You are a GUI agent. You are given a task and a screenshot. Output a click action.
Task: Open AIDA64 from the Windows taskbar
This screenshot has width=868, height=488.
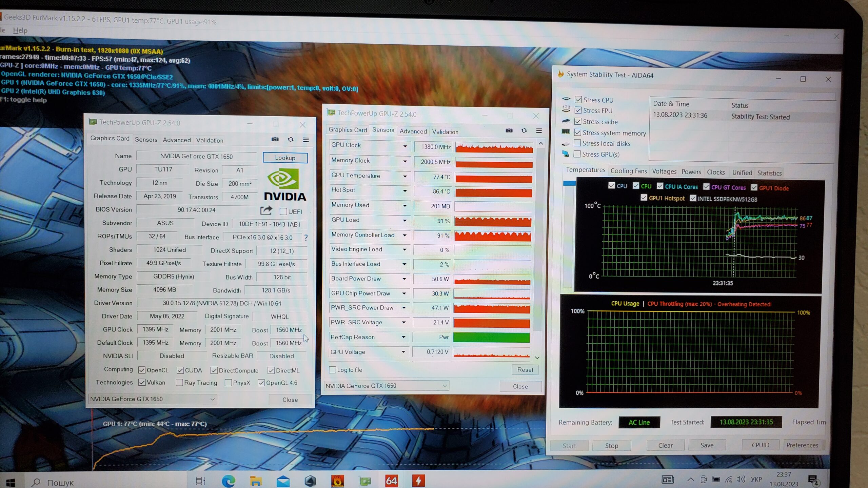(x=391, y=481)
